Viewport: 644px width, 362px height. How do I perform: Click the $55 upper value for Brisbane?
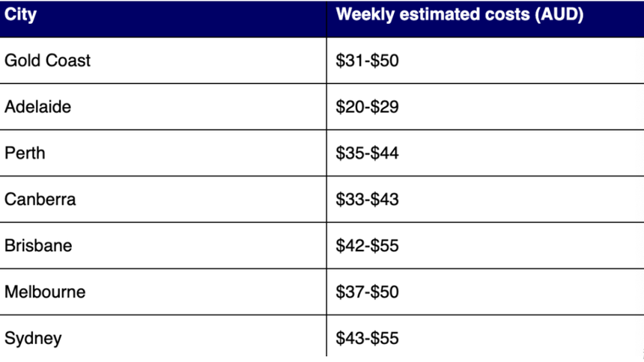pos(386,245)
